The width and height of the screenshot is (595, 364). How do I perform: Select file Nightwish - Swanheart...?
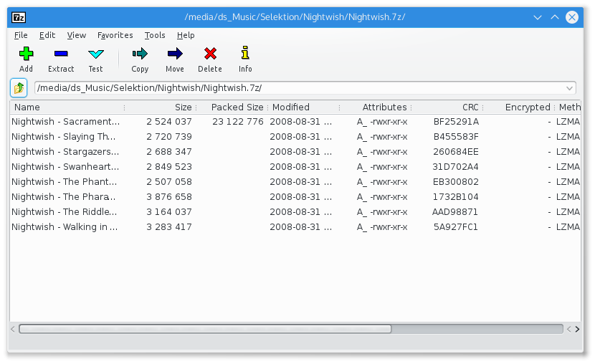pos(65,167)
